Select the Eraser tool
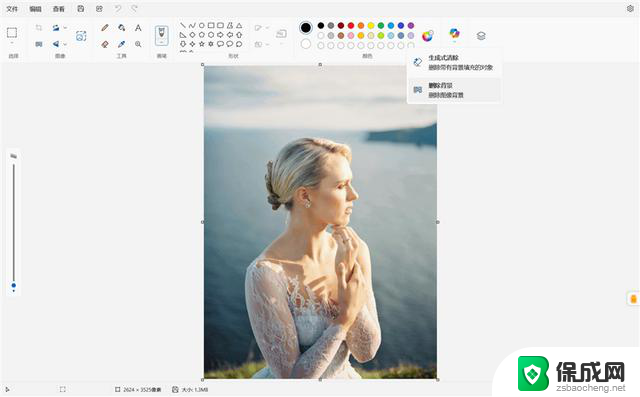 pyautogui.click(x=105, y=44)
